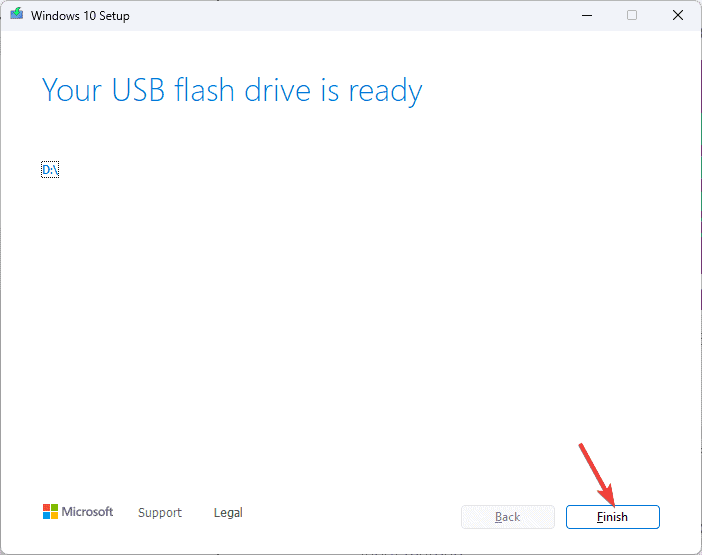Click the disabled maximize button

pos(632,15)
